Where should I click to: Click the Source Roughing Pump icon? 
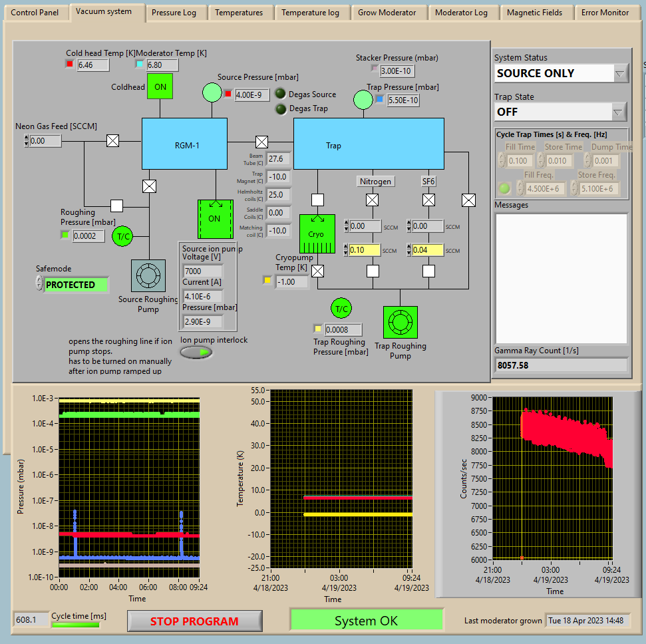148,275
